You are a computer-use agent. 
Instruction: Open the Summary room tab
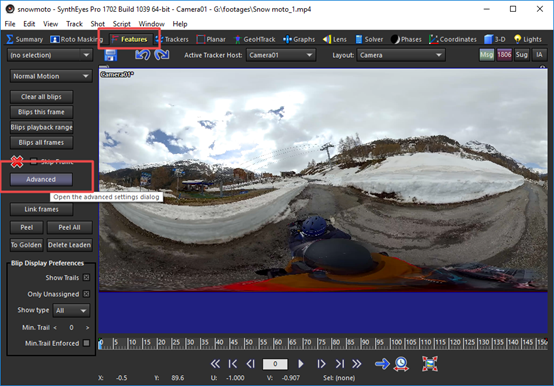click(x=25, y=39)
